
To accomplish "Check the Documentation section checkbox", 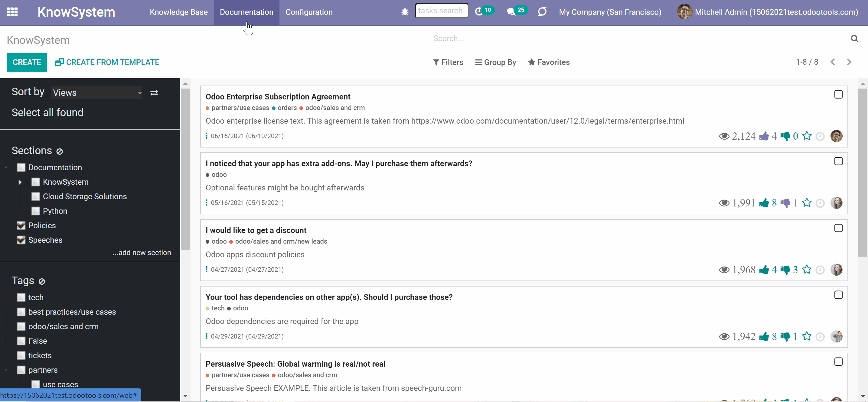I will (21, 167).
